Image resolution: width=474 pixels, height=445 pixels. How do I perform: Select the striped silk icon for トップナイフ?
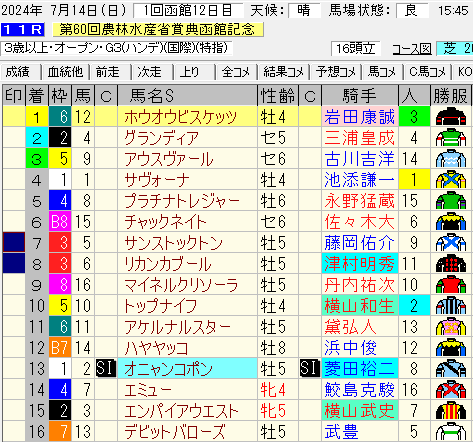point(451,306)
